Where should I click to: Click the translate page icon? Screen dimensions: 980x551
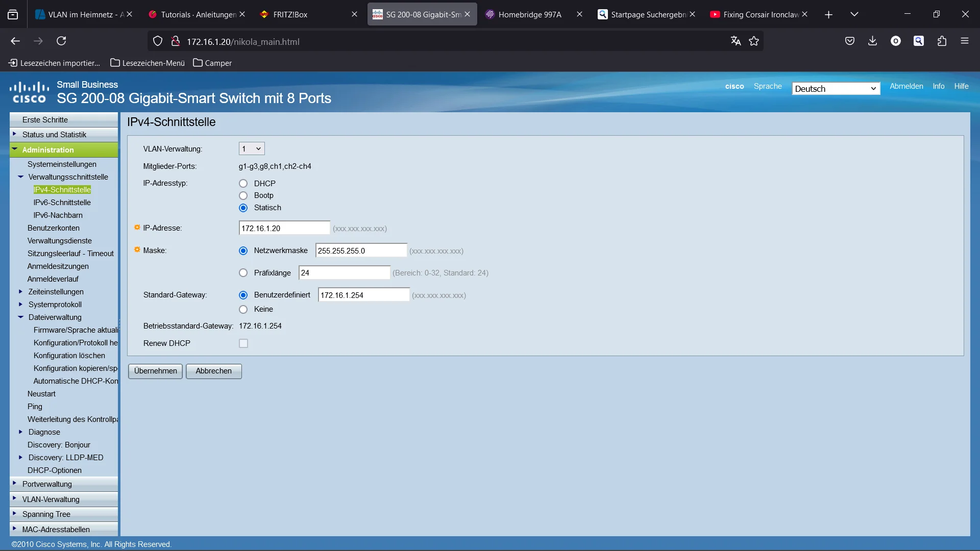736,41
